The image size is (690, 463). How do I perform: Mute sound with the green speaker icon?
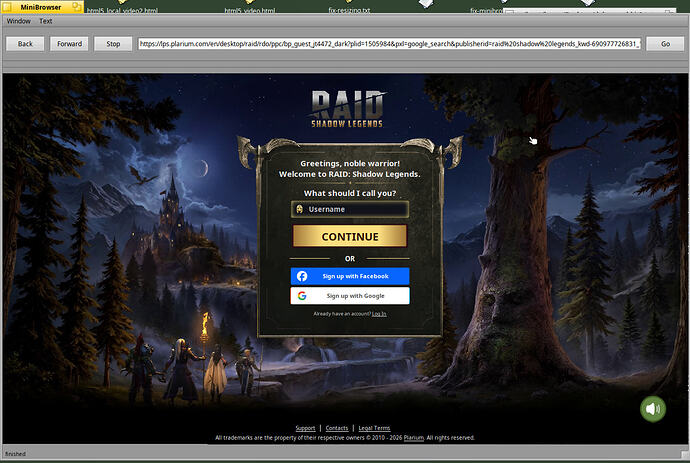pyautogui.click(x=653, y=409)
